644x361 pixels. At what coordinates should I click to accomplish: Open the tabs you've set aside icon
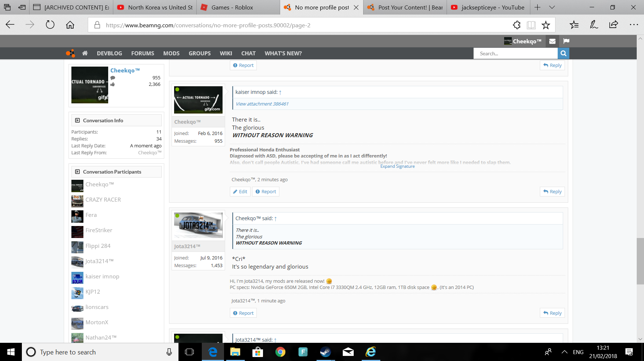tap(7, 7)
